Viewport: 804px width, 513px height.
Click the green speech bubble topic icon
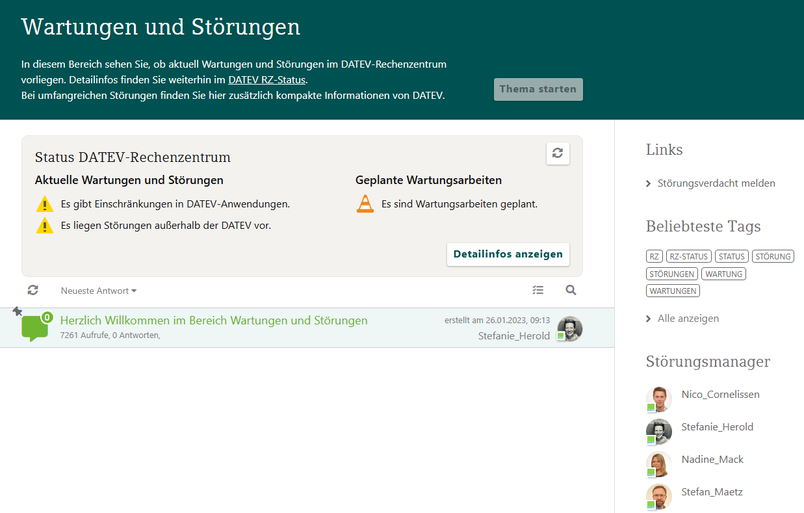point(34,328)
